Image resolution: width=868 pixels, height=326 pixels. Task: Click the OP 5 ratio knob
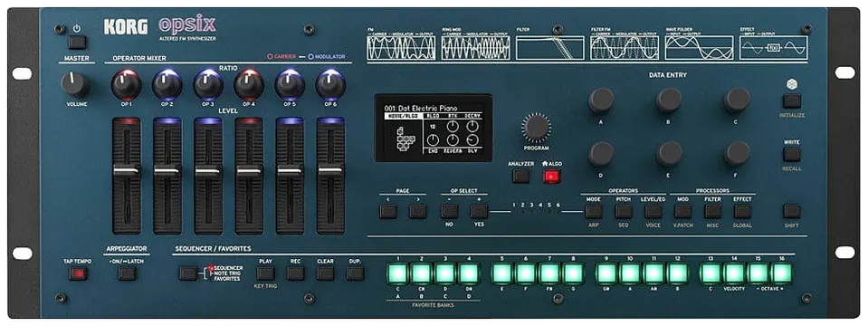coord(290,85)
